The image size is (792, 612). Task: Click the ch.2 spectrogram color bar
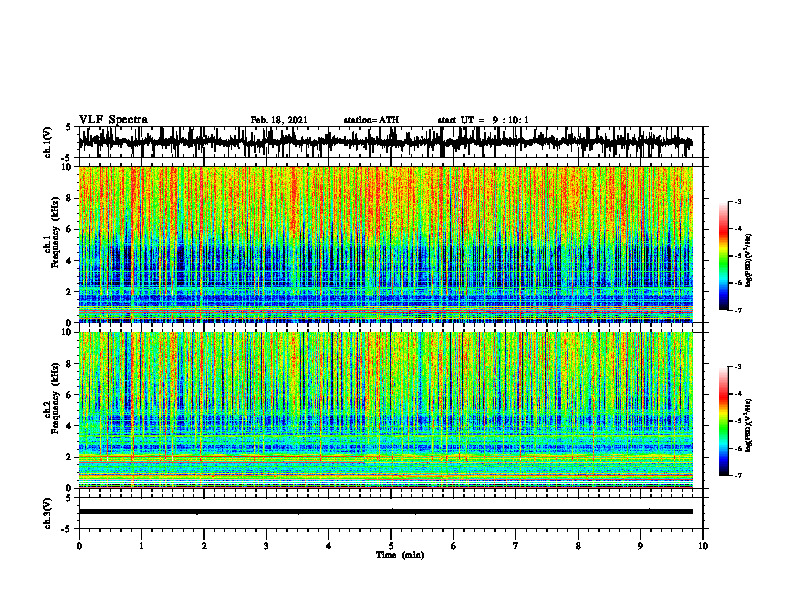coord(724,421)
